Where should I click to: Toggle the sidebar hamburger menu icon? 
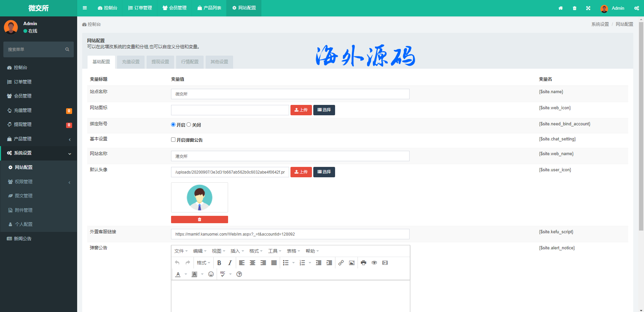(85, 8)
